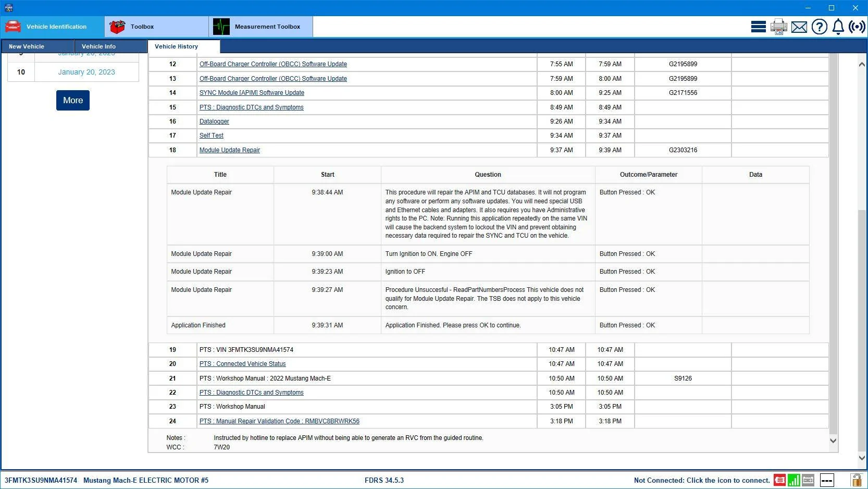Screen dimensions: 868x489
Task: Expand the Datalogger session entry
Action: (214, 121)
